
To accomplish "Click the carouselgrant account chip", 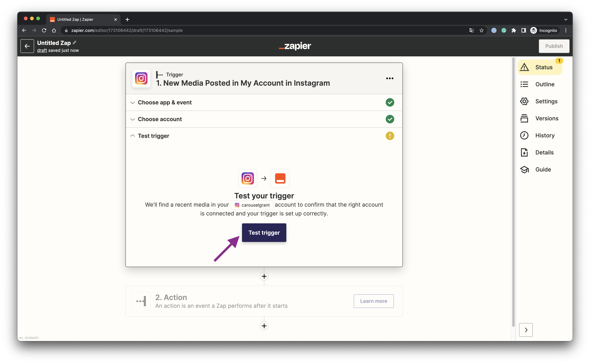I will [252, 205].
